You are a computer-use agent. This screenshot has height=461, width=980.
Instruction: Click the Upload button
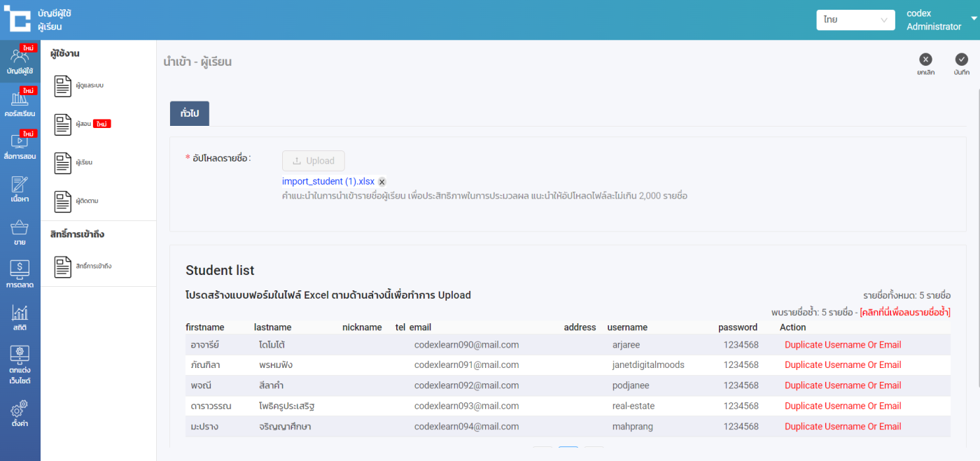314,161
